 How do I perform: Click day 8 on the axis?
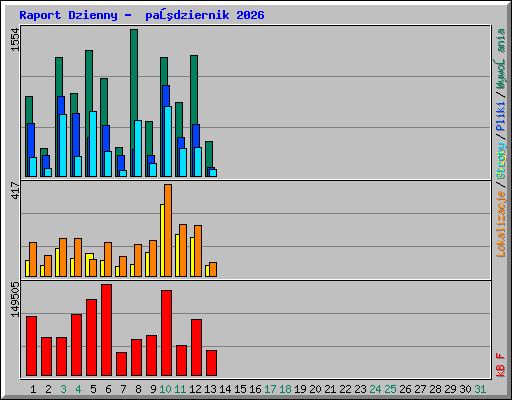pyautogui.click(x=138, y=389)
